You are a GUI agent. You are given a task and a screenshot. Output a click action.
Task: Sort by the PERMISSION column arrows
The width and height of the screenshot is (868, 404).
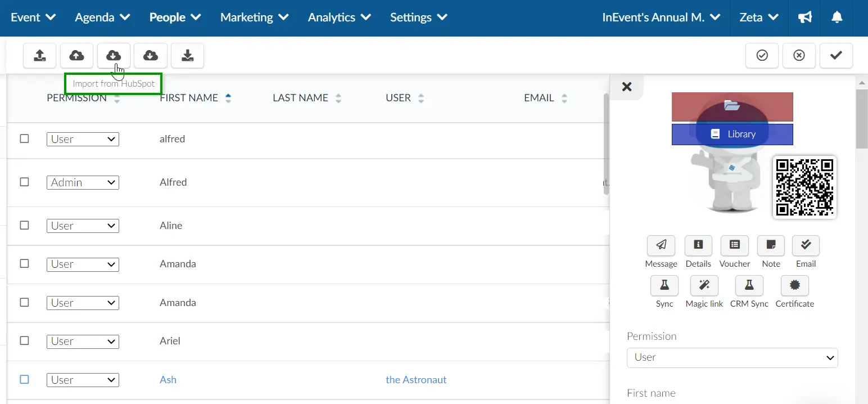pos(117,98)
